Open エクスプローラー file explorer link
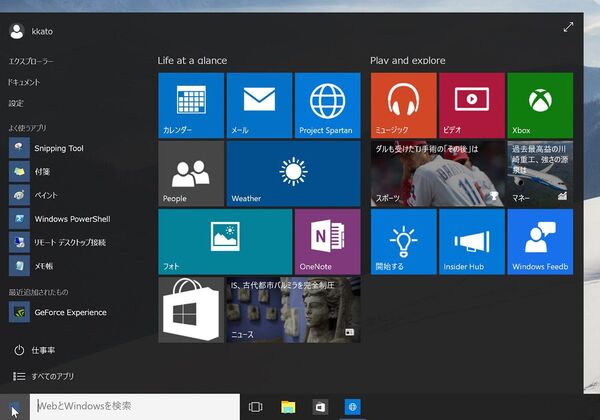Viewport: 600px width, 420px height. click(31, 61)
